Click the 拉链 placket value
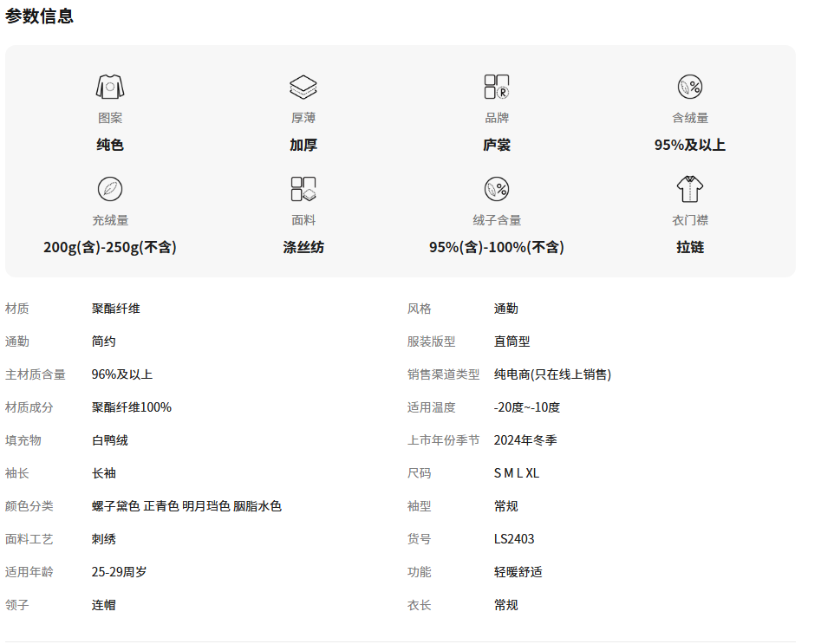 click(x=690, y=247)
